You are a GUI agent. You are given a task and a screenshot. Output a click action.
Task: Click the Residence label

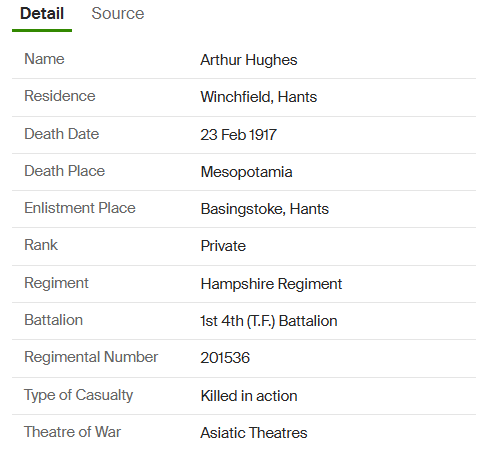(x=60, y=96)
